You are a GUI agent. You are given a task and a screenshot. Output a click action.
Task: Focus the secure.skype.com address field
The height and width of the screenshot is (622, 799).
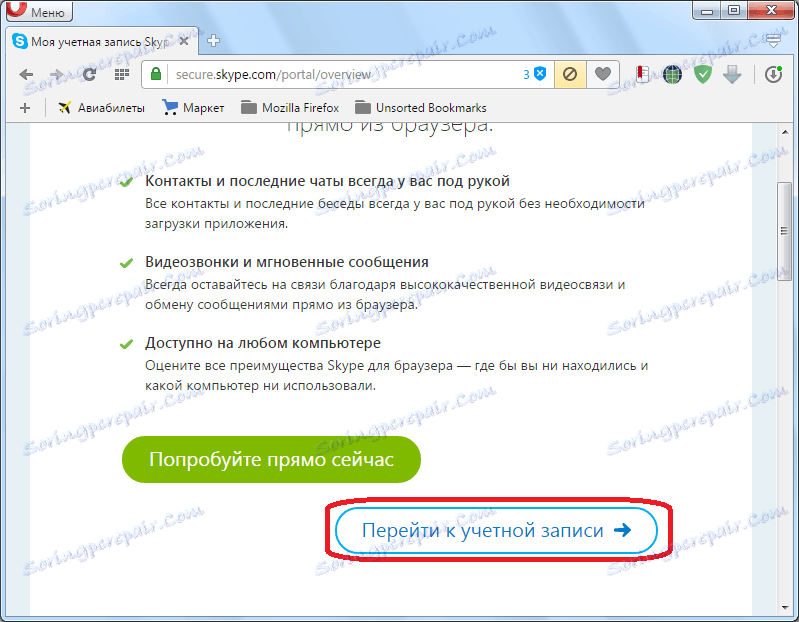pos(347,75)
